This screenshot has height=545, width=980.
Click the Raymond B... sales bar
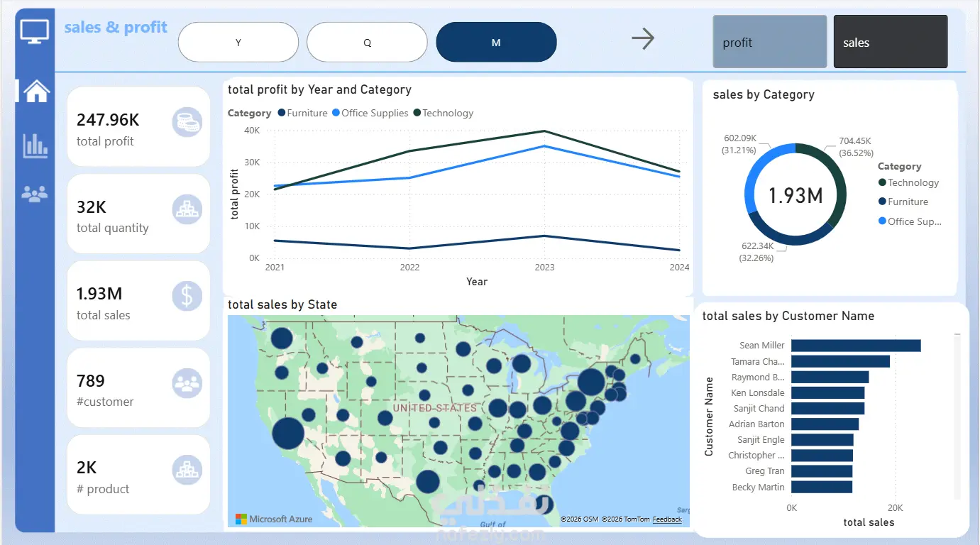(x=830, y=377)
